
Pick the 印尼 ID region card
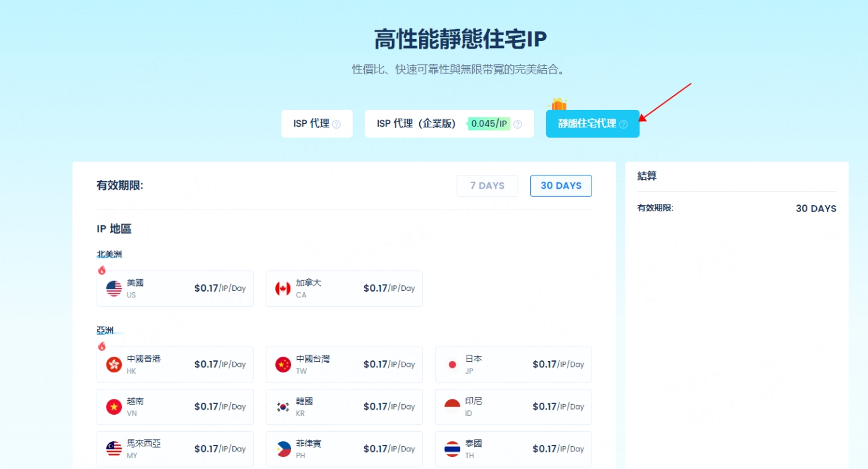pos(513,407)
